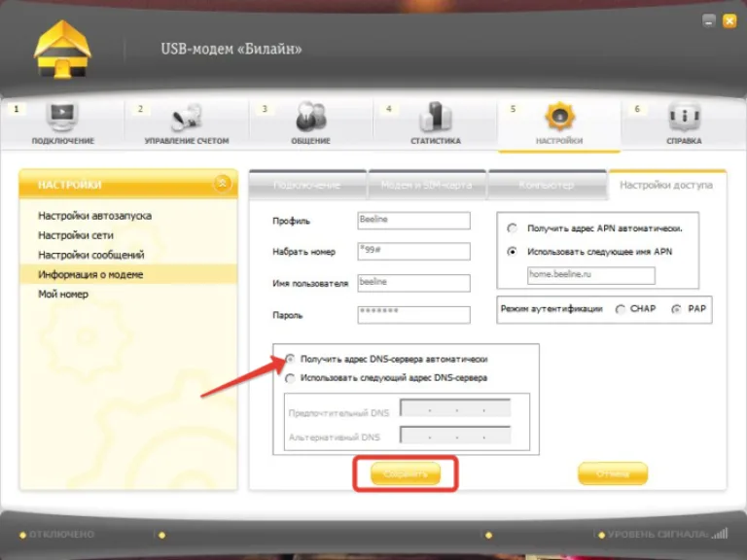Switch to the Подключение sub-tab

[307, 185]
